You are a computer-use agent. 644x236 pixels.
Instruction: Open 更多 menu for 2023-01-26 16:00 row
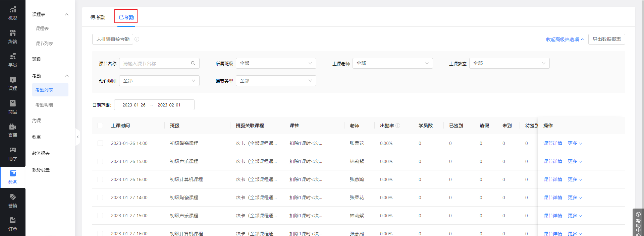[575, 179]
